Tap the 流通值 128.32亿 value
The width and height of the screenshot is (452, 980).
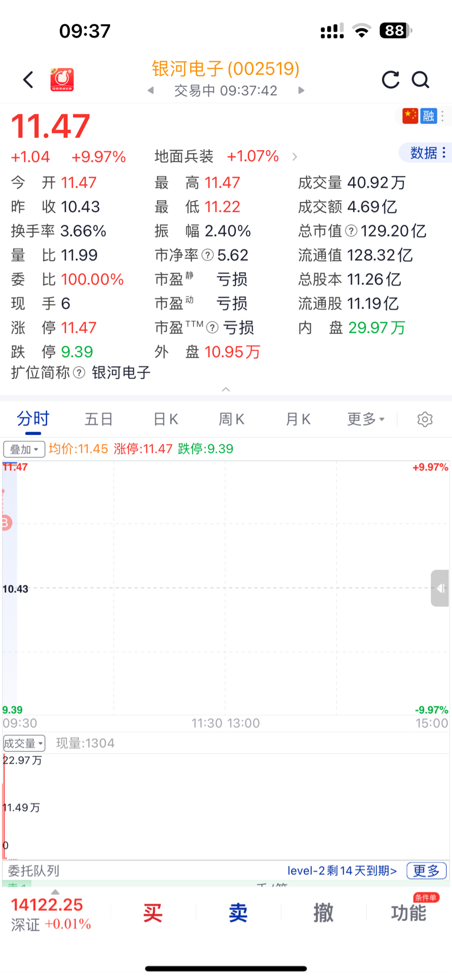[380, 255]
